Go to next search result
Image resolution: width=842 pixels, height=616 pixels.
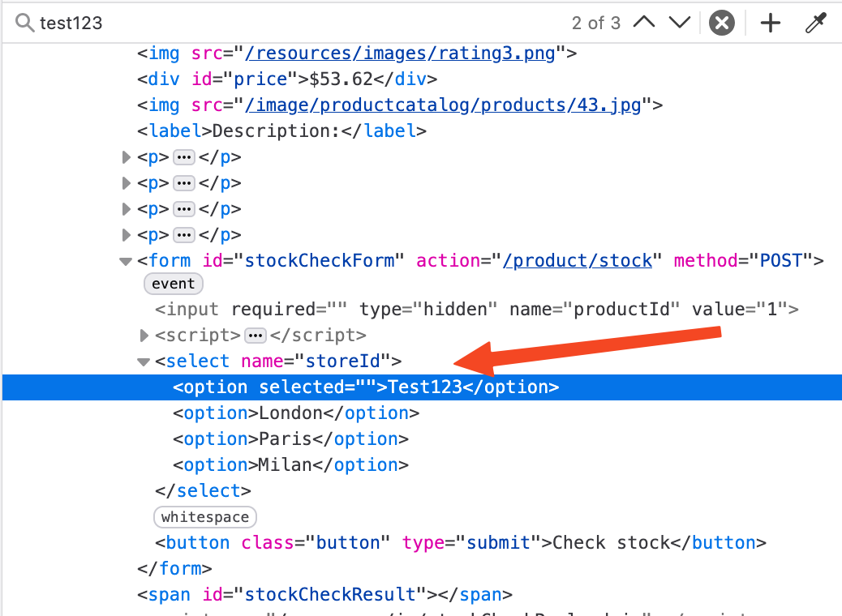pos(679,23)
